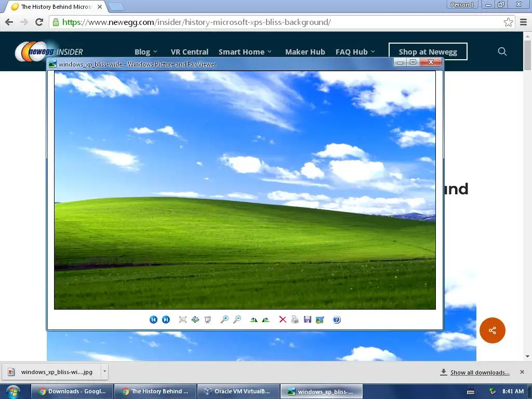The height and width of the screenshot is (399, 532).
Task: Delete the picture with red X icon
Action: pos(283,320)
